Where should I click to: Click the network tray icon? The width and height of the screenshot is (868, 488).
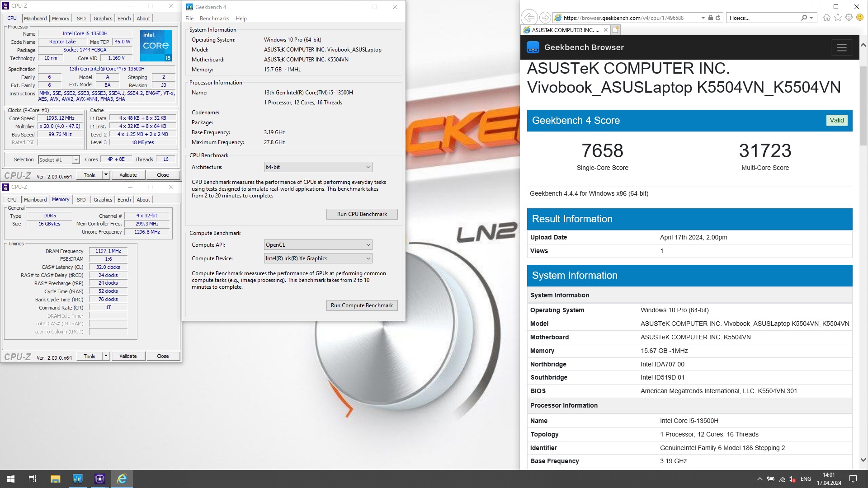[x=782, y=479]
